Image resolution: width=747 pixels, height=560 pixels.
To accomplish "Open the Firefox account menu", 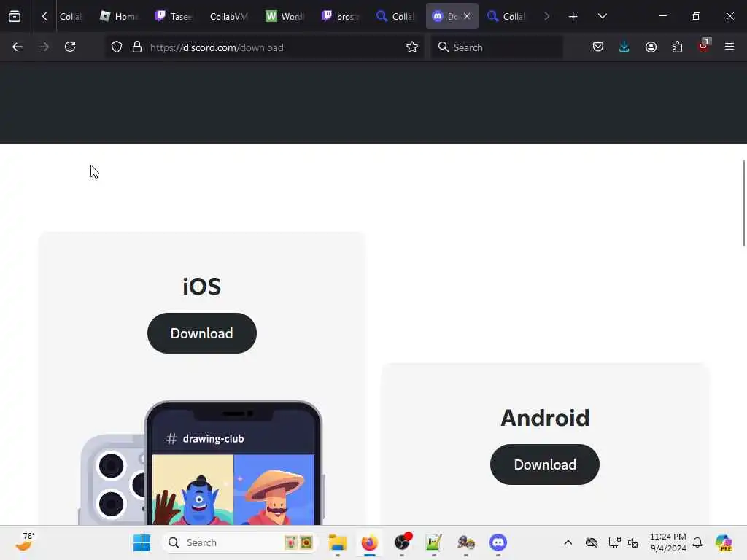I will point(651,47).
